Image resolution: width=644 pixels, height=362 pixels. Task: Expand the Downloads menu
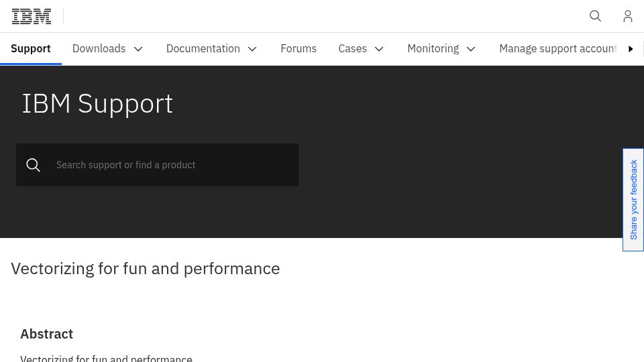coord(107,48)
